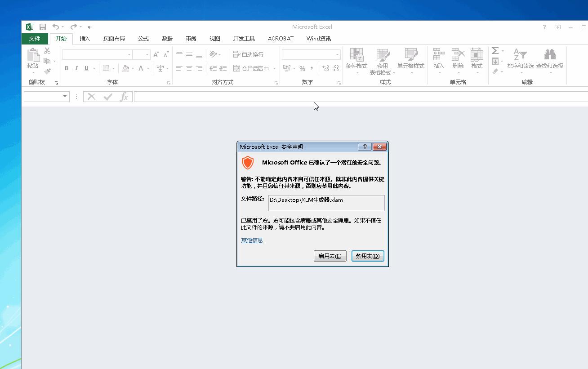Screen dimensions: 588x369
Task: Open the number format combo box
Action: click(311, 54)
